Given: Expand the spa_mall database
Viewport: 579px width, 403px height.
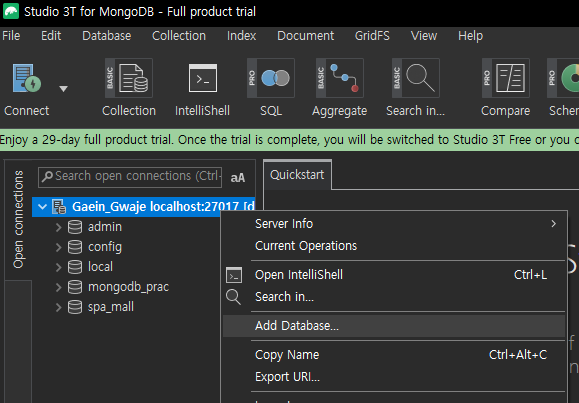Looking at the screenshot, I should 58,307.
